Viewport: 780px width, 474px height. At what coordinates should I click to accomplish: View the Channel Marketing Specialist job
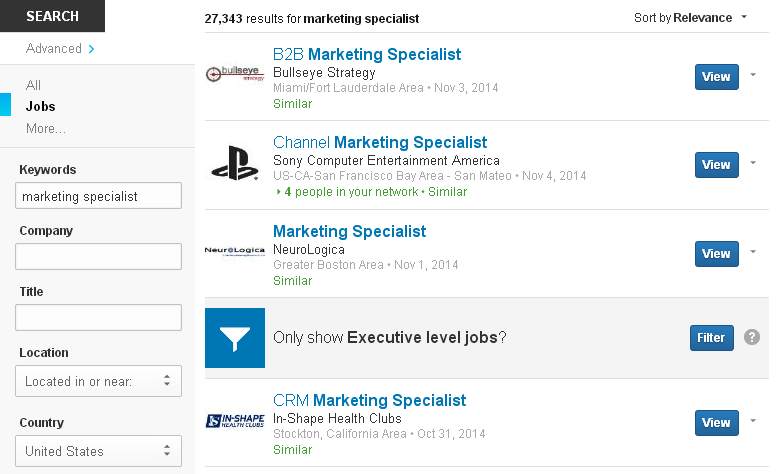click(716, 164)
